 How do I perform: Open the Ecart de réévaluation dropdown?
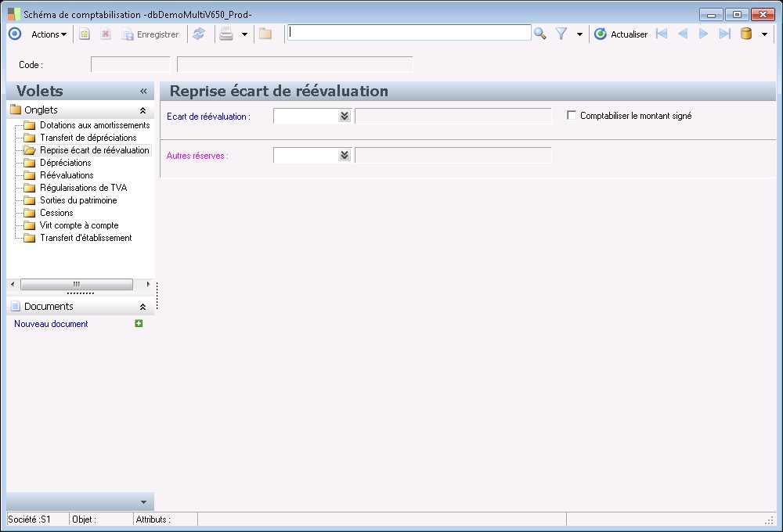pos(345,117)
